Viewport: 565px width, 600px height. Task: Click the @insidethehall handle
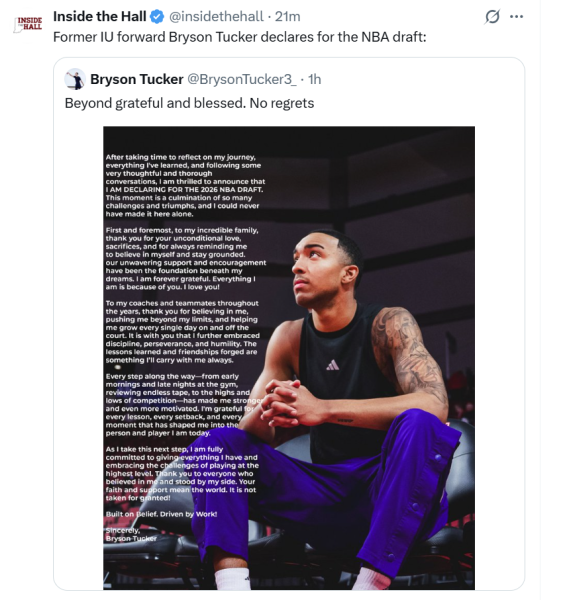216,16
